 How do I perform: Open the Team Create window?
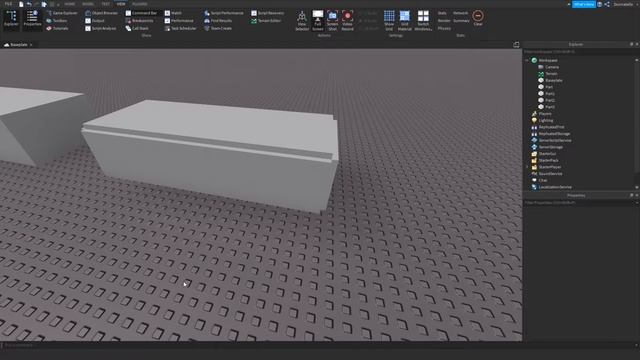218,29
